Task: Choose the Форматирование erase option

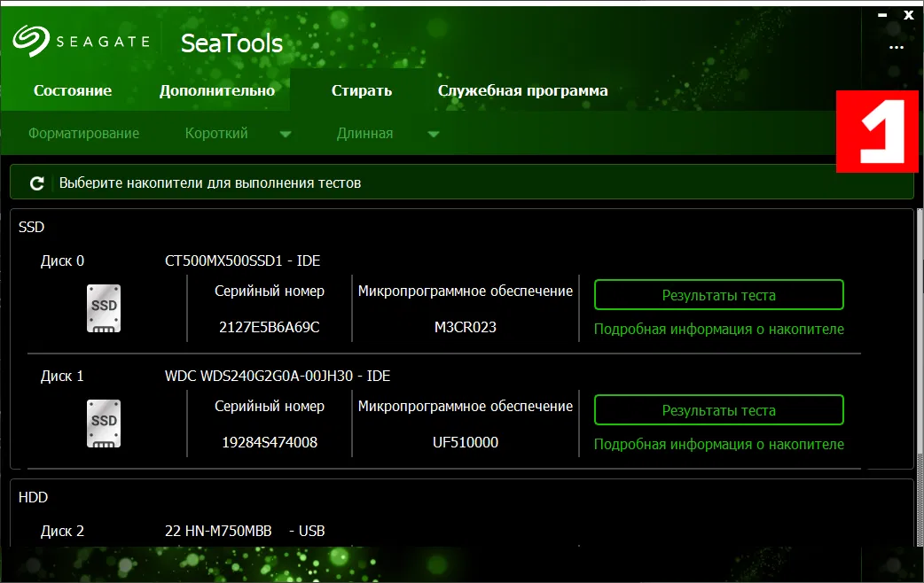Action: [83, 134]
